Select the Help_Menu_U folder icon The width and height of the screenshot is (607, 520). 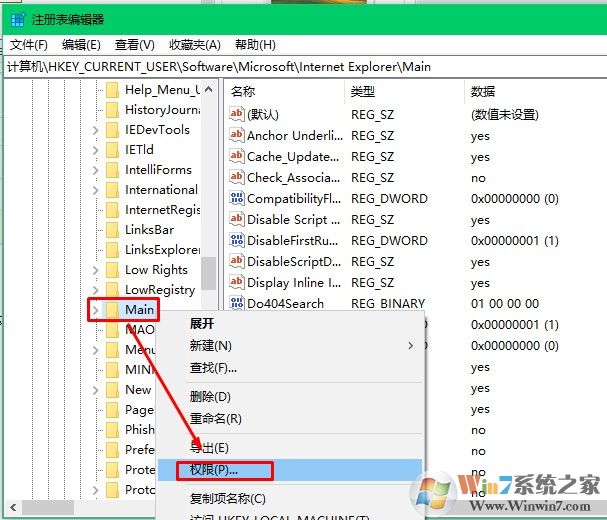pyautogui.click(x=112, y=90)
